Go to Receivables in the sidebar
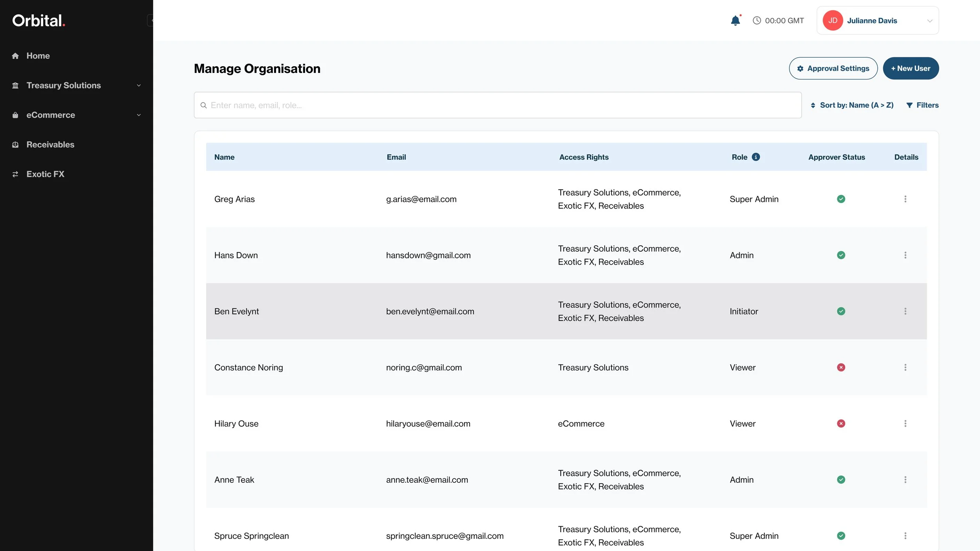980x551 pixels. [x=50, y=145]
